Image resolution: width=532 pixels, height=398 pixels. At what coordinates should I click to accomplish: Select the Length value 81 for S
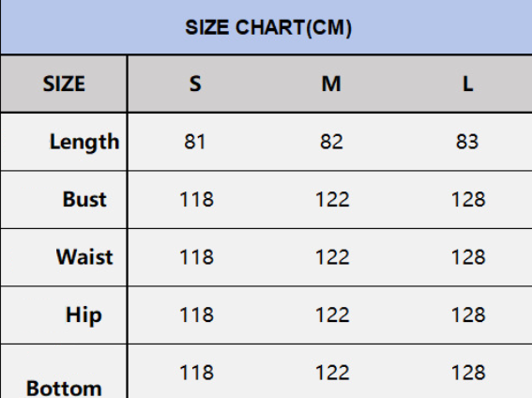(x=195, y=142)
